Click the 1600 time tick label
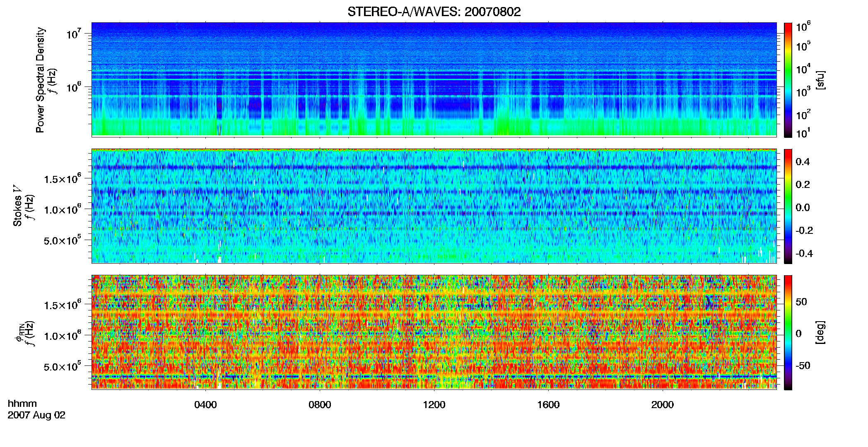 pos(548,405)
